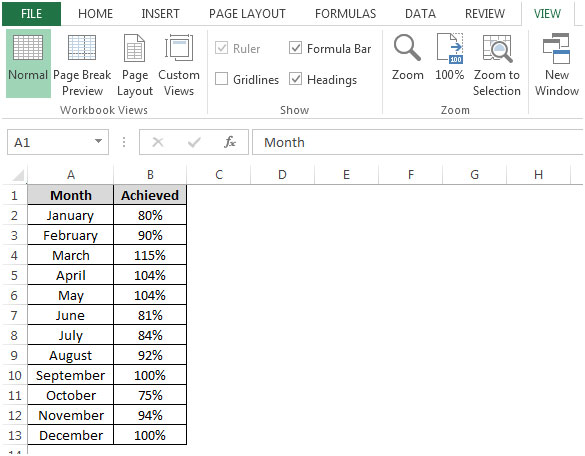
Task: Select the 92% cell for August
Action: (x=150, y=355)
